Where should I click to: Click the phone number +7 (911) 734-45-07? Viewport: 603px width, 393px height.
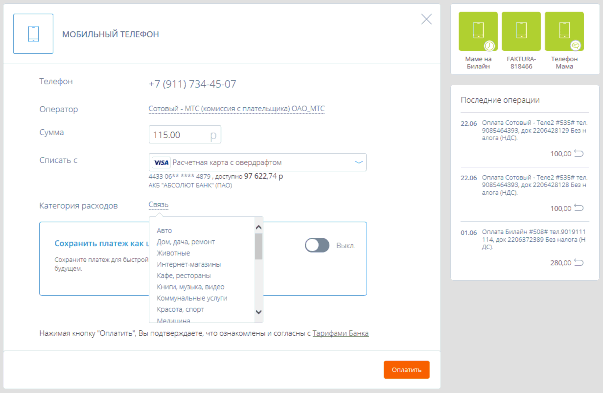pos(192,84)
